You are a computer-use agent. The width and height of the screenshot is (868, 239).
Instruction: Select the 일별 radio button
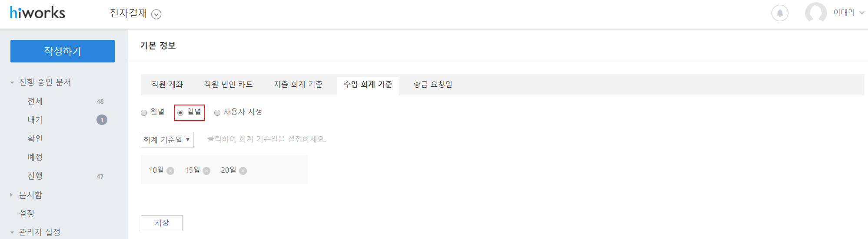pos(180,113)
